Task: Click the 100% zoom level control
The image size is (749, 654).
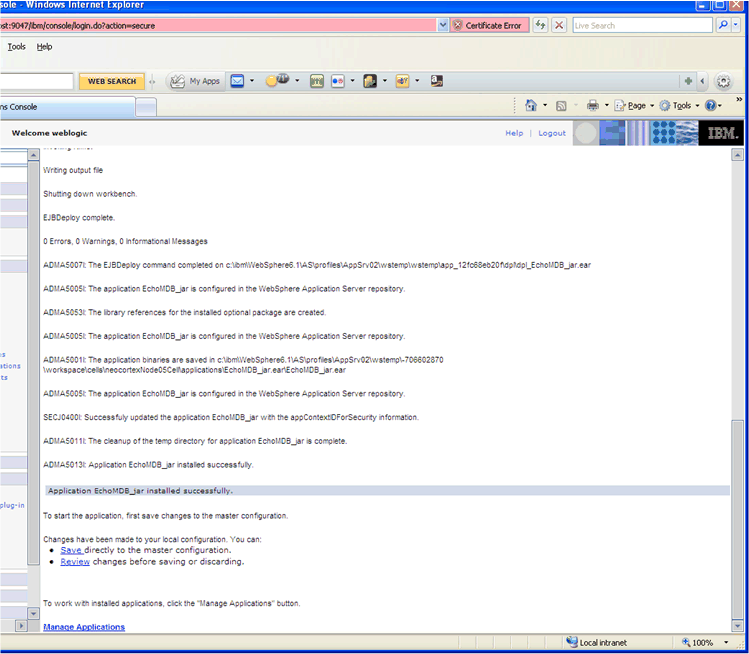Action: point(698,643)
